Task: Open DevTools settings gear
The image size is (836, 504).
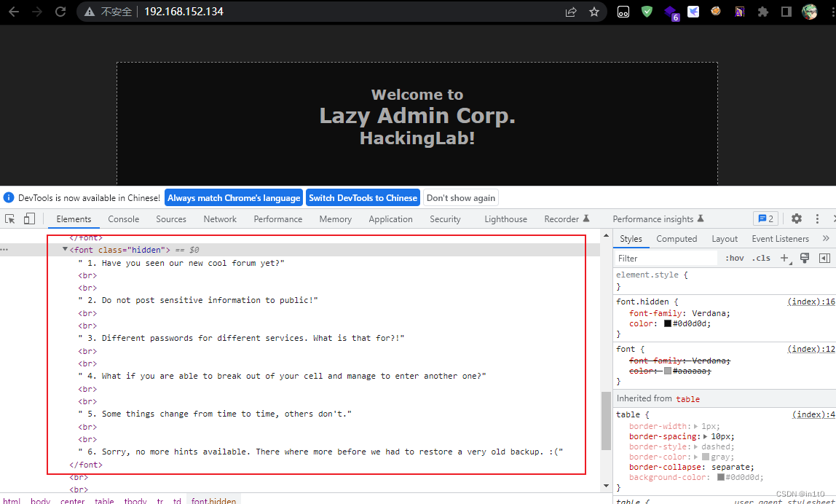Action: pyautogui.click(x=797, y=218)
